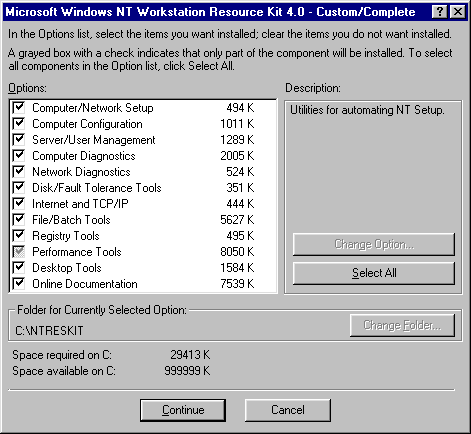The width and height of the screenshot is (471, 434).
Task: Click the 29413 K space required value
Action: coord(190,355)
